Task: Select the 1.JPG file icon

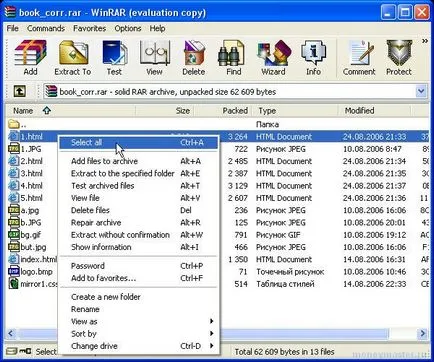Action: tap(13, 149)
